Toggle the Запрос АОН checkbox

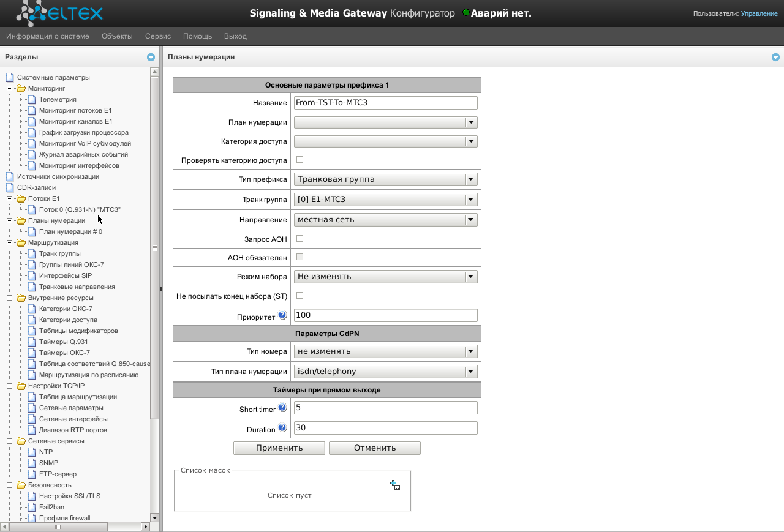pos(300,239)
